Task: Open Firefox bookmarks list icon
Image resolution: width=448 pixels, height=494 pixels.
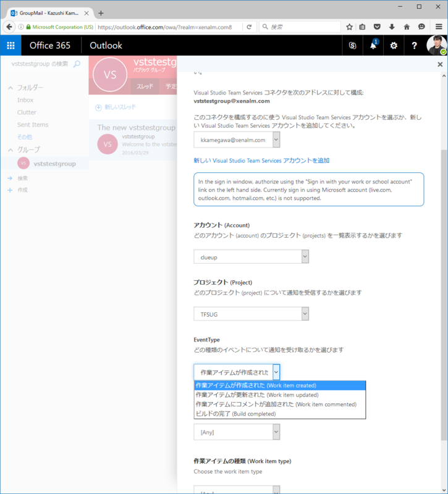Action: pos(362,27)
